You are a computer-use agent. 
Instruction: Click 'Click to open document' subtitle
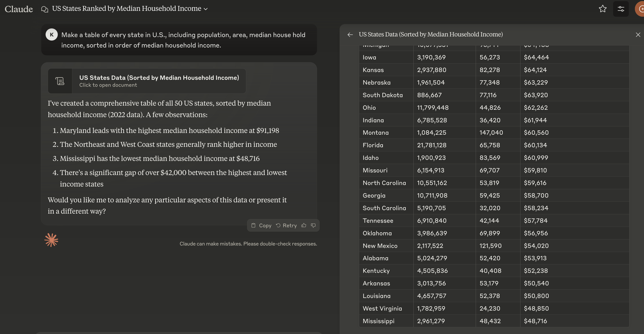point(108,85)
